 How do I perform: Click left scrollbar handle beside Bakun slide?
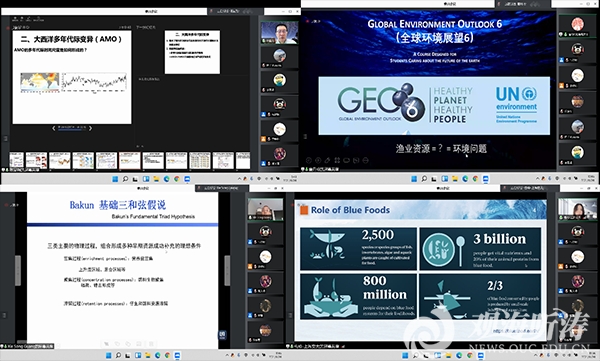coord(18,271)
